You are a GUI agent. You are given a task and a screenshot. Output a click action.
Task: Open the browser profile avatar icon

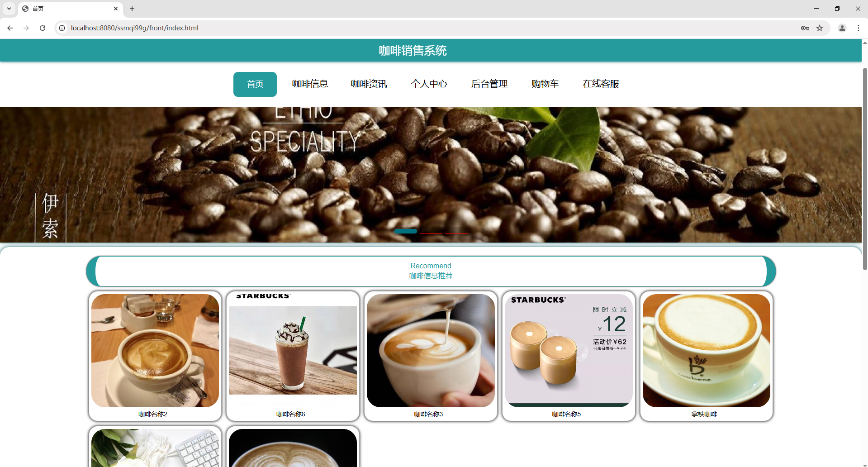click(842, 28)
